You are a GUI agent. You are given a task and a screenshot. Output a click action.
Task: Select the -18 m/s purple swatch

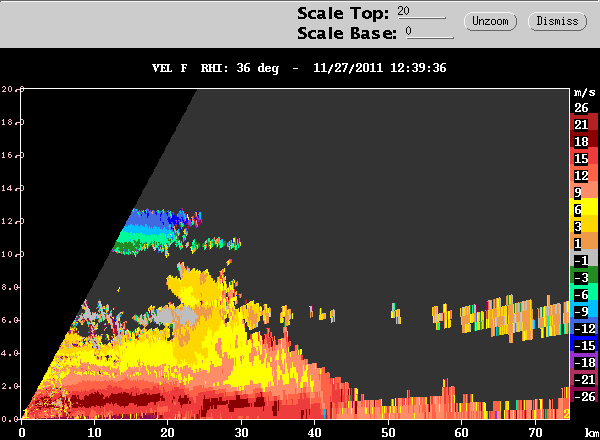pyautogui.click(x=584, y=362)
